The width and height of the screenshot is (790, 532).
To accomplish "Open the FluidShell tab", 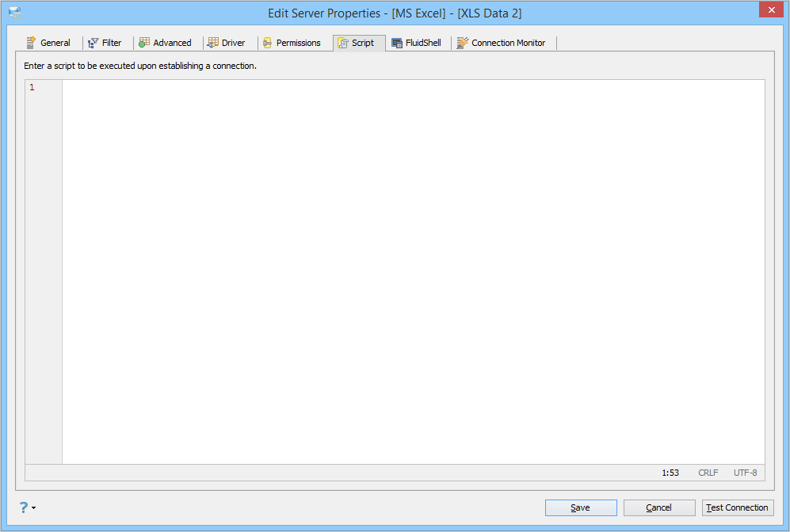I will point(417,43).
